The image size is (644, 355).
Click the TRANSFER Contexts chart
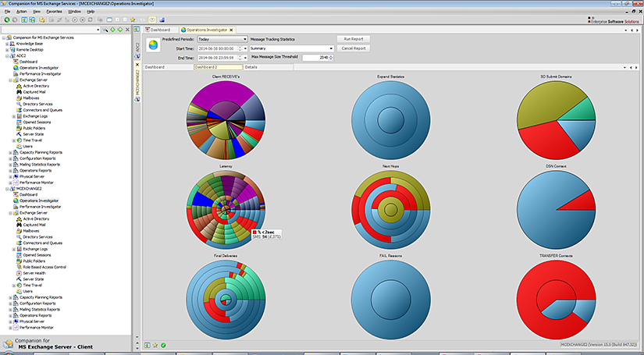point(556,300)
